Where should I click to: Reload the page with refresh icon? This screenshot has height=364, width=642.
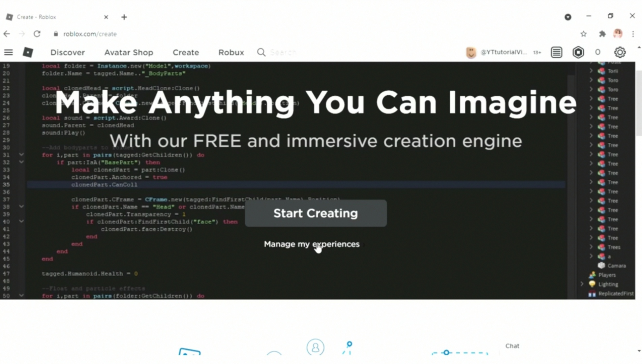click(x=37, y=34)
